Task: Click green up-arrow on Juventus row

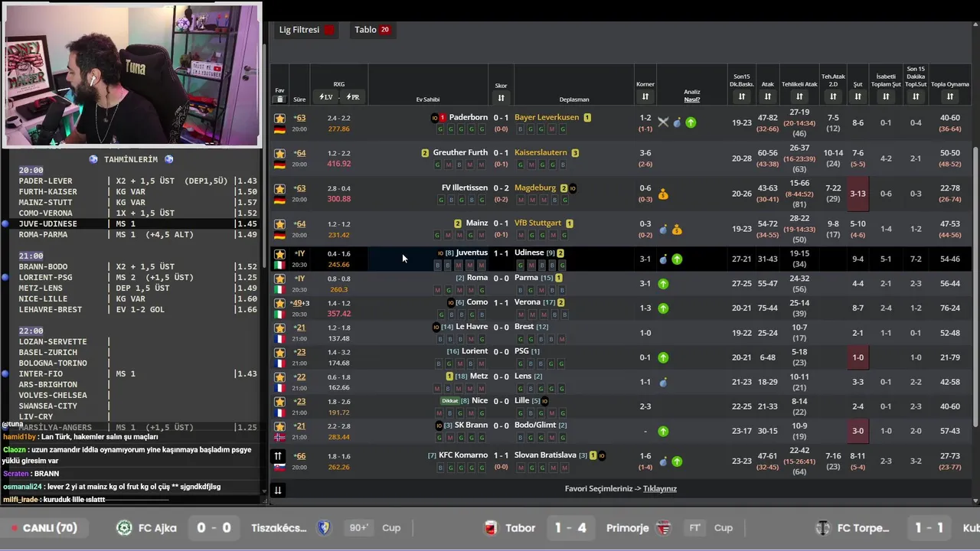Action: coord(677,259)
